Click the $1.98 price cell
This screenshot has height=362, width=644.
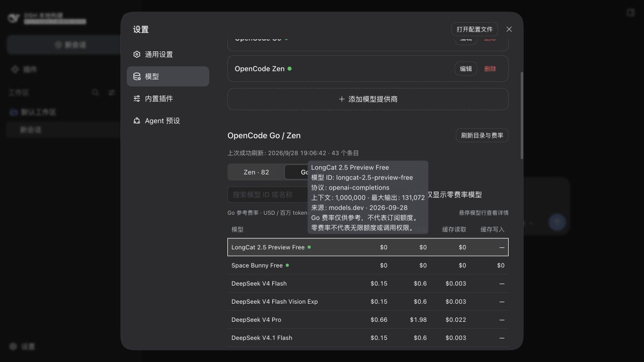click(418, 320)
